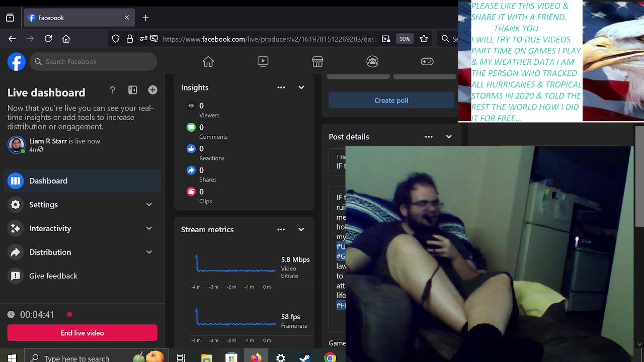Click the plus icon in Live dashboard header
Screen dimensions: 644x362
(153, 90)
